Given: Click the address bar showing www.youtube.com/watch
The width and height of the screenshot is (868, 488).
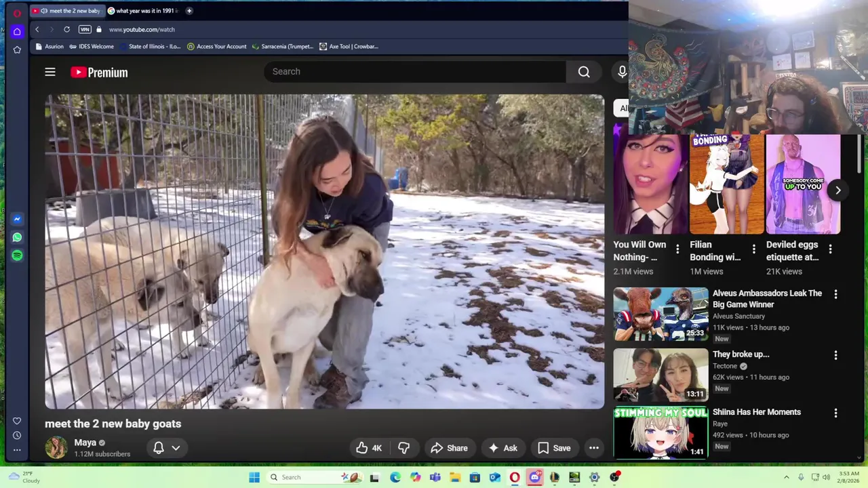Looking at the screenshot, I should (142, 30).
